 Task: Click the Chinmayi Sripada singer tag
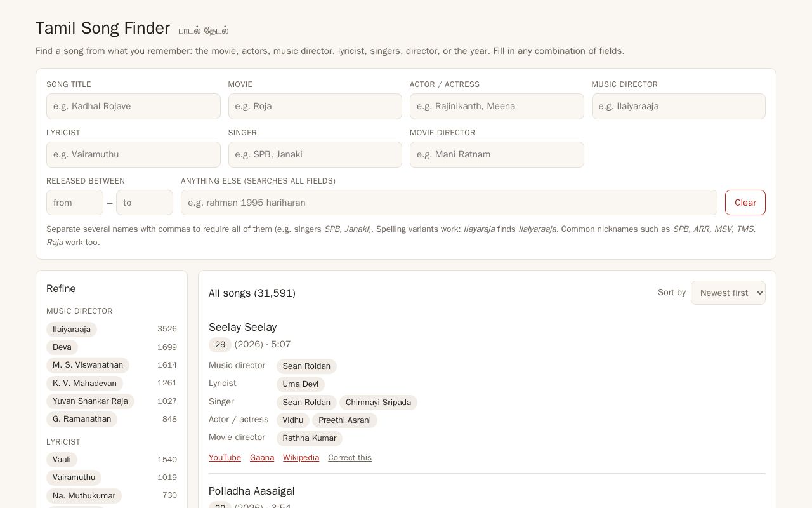pyautogui.click(x=378, y=403)
